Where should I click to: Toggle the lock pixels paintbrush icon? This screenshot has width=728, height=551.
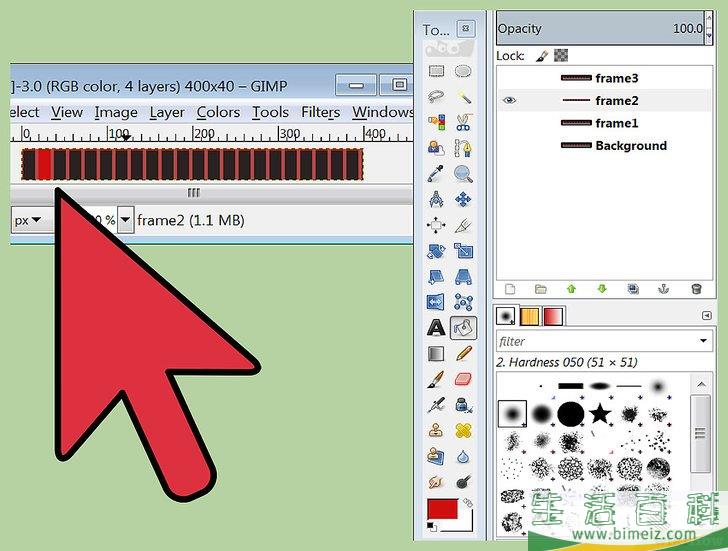(x=541, y=56)
